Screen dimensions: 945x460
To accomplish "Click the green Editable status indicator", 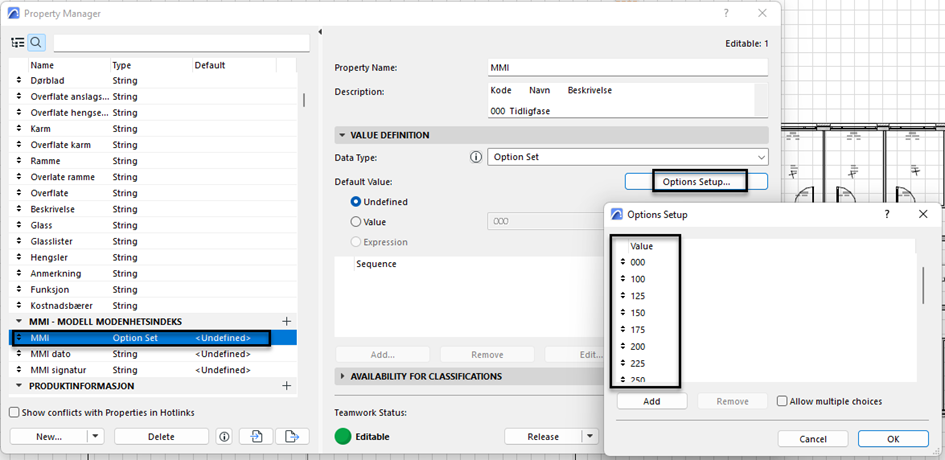I will (343, 436).
